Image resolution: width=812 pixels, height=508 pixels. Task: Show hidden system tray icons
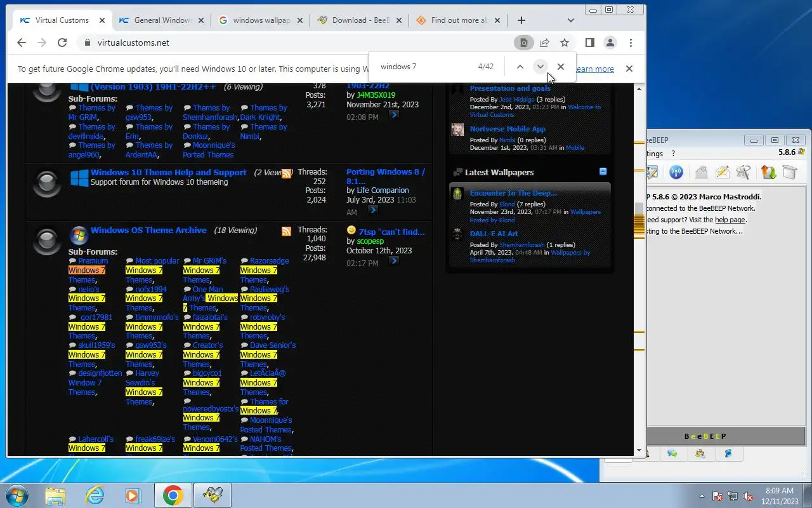point(702,496)
